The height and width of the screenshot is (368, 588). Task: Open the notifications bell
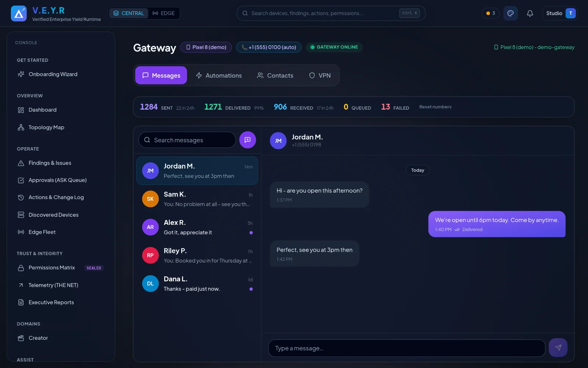pos(530,13)
